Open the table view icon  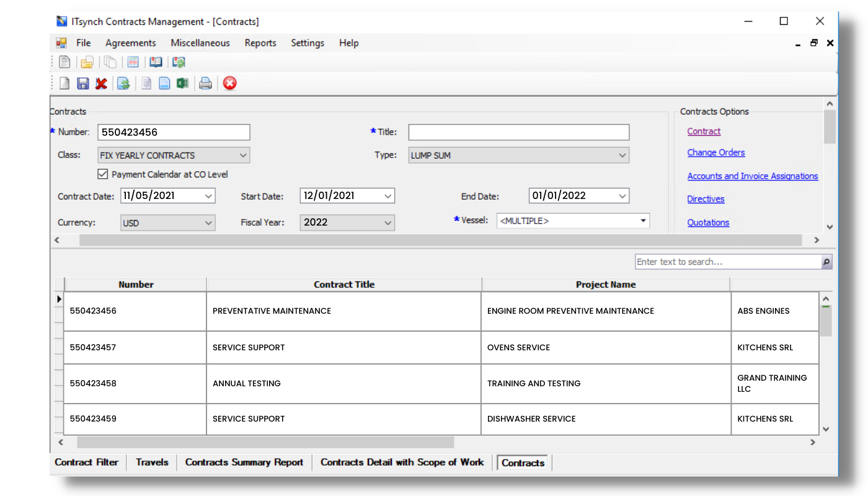click(x=133, y=62)
